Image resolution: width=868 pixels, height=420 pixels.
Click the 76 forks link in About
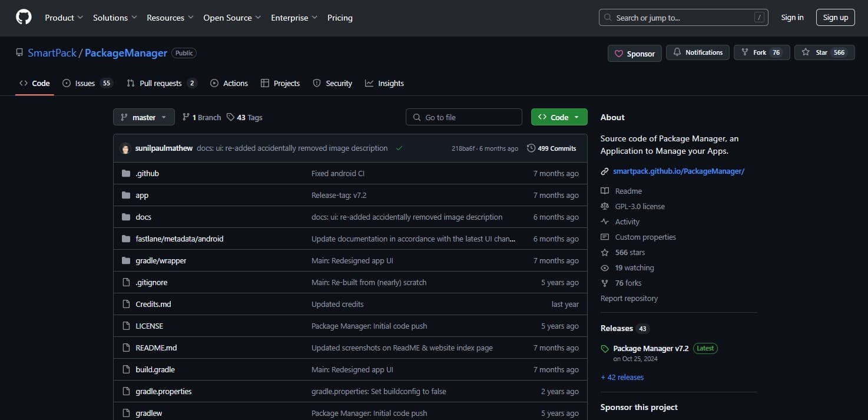tap(621, 283)
